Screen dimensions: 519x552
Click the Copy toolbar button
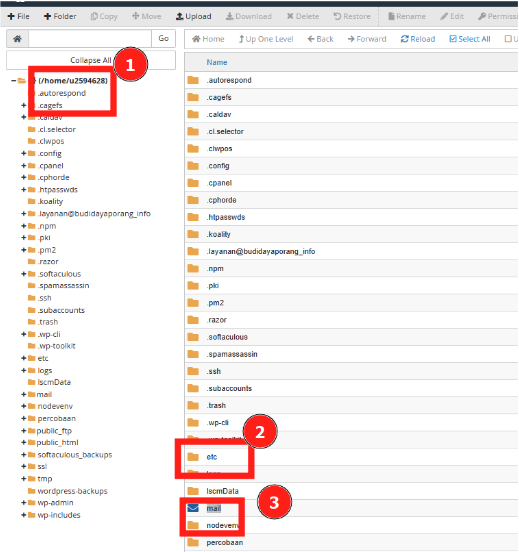[104, 17]
